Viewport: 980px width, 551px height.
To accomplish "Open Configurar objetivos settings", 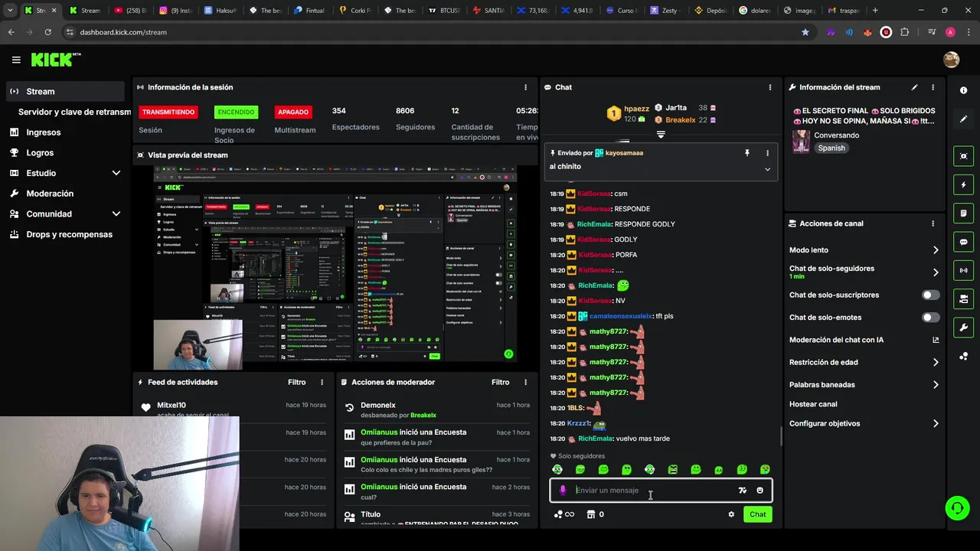I will tap(864, 424).
